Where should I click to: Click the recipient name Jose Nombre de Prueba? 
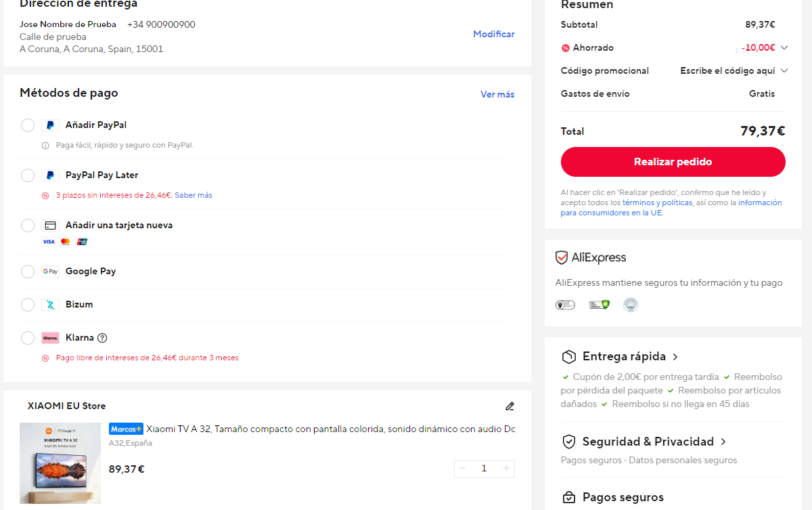68,25
